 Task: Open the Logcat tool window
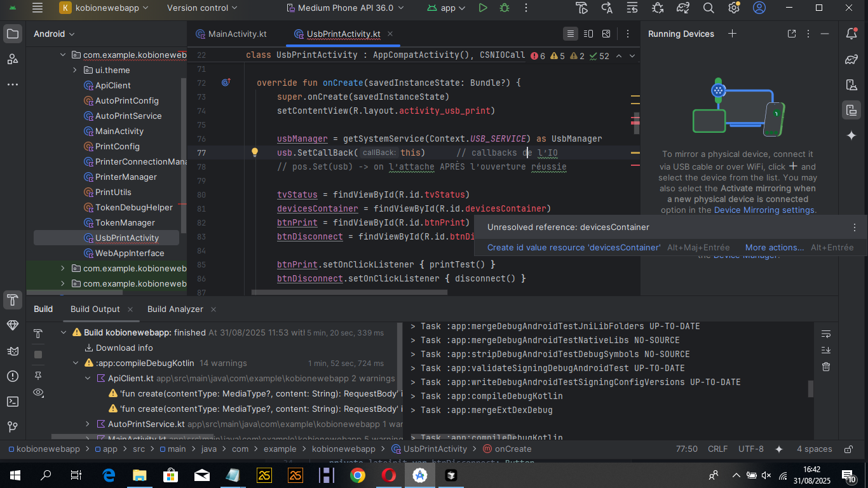coord(12,351)
